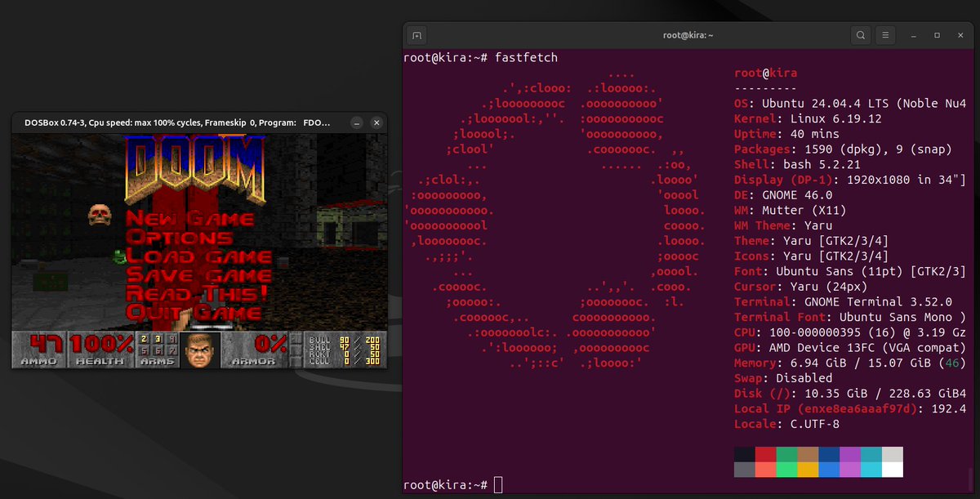Click the Icons line 'Yaru [GTK2/3/4]'
The height and width of the screenshot is (499, 980).
813,256
